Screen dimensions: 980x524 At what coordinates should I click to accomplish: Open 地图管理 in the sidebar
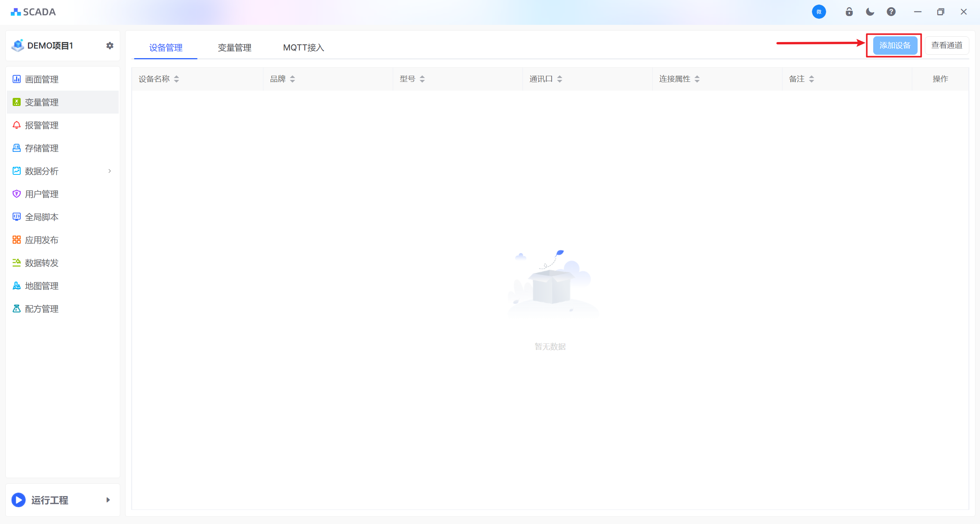[42, 286]
